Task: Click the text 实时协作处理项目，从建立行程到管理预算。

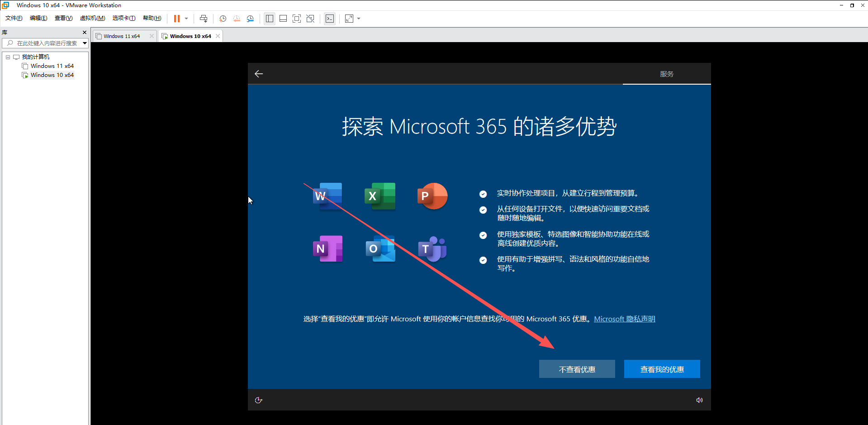Action: click(x=569, y=193)
